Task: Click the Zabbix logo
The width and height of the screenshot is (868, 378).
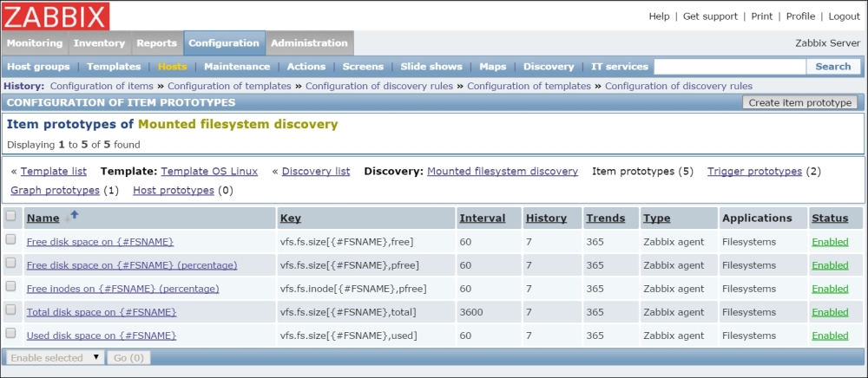Action: click(x=56, y=16)
